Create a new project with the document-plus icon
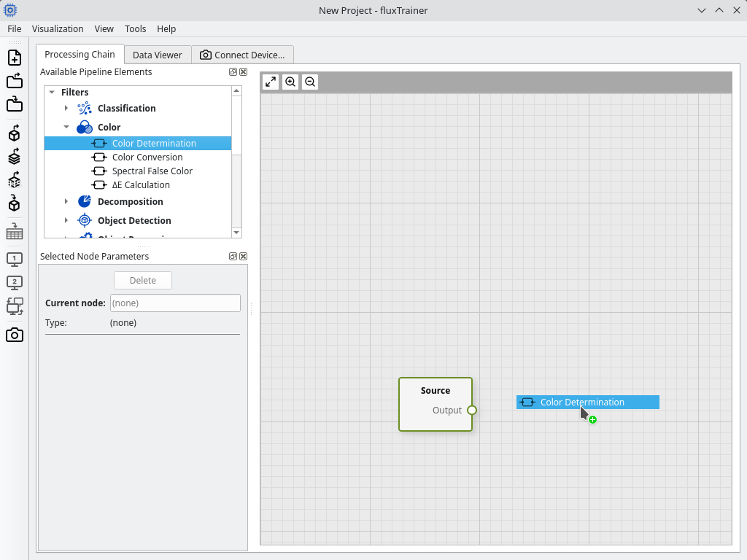Screen dimensions: 747x560 click(x=15, y=58)
